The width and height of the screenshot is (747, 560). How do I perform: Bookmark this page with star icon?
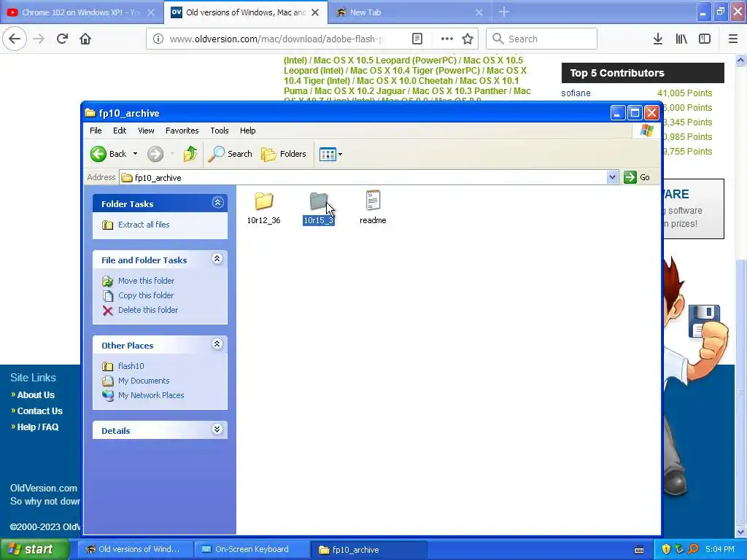click(x=468, y=39)
